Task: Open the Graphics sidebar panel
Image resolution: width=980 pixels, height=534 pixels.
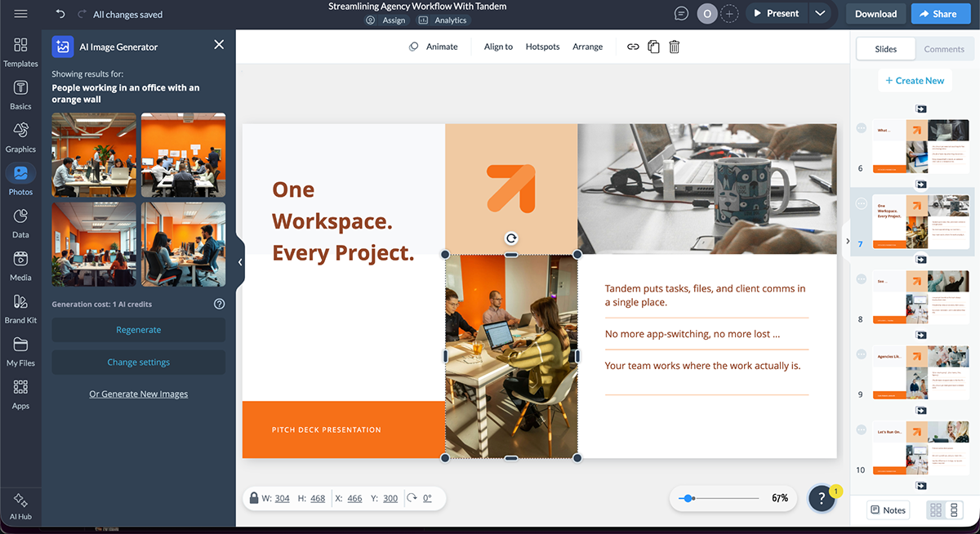Action: click(x=20, y=137)
